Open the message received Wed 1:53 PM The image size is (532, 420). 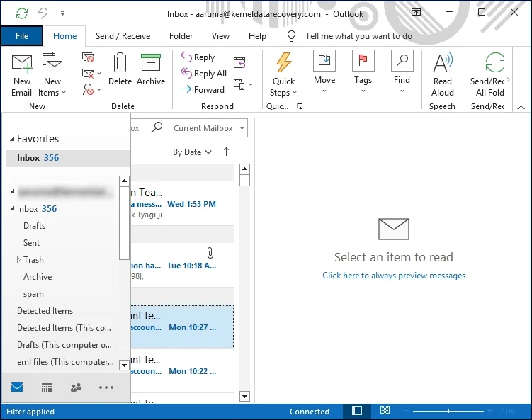coord(182,204)
